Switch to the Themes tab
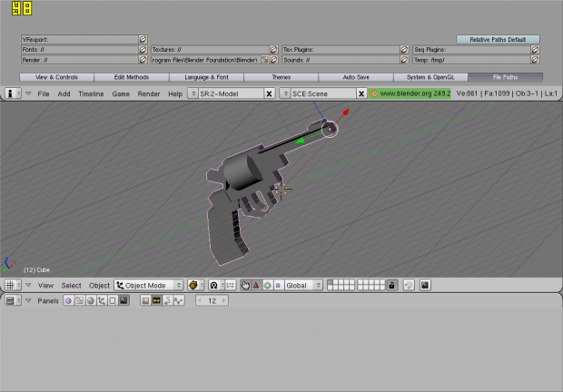 point(281,77)
